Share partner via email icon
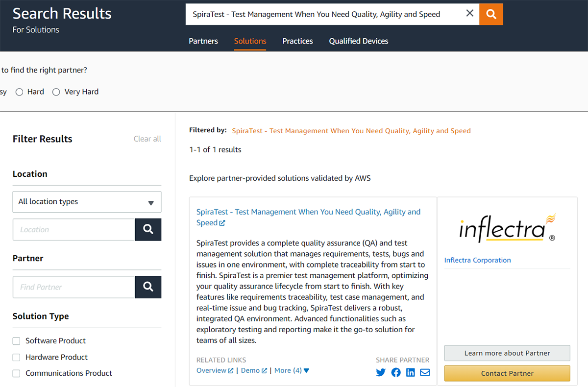Image resolution: width=588 pixels, height=387 pixels. click(425, 372)
